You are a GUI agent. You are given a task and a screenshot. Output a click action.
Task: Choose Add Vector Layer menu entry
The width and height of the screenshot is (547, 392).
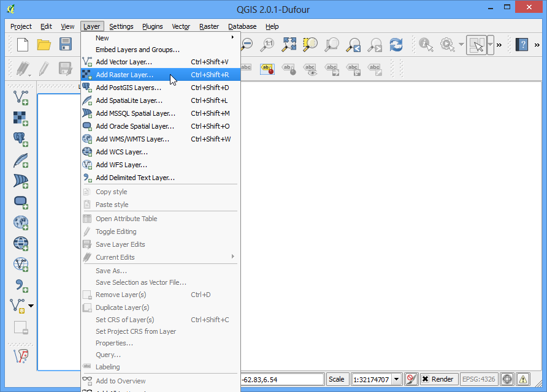point(161,62)
